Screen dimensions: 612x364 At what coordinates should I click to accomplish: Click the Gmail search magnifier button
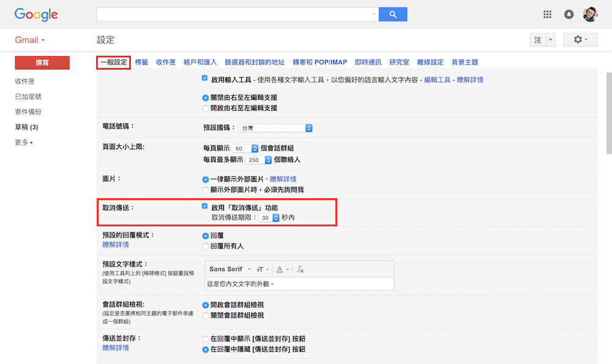[x=392, y=14]
